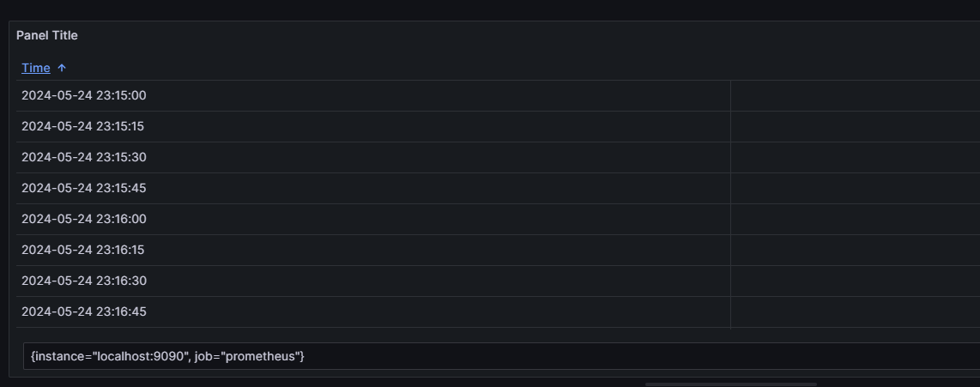The height and width of the screenshot is (387, 980).
Task: Click the 2024-05-24 23:15:45 timestamp cell
Action: click(x=84, y=188)
